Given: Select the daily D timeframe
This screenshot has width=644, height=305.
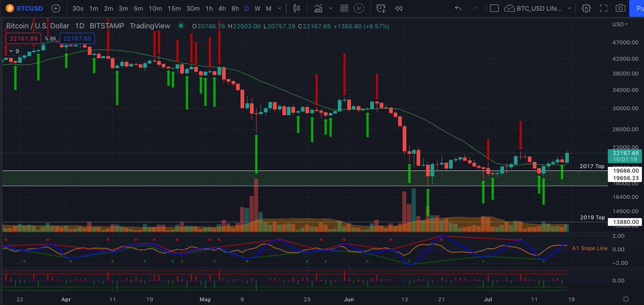Looking at the screenshot, I should [x=247, y=9].
